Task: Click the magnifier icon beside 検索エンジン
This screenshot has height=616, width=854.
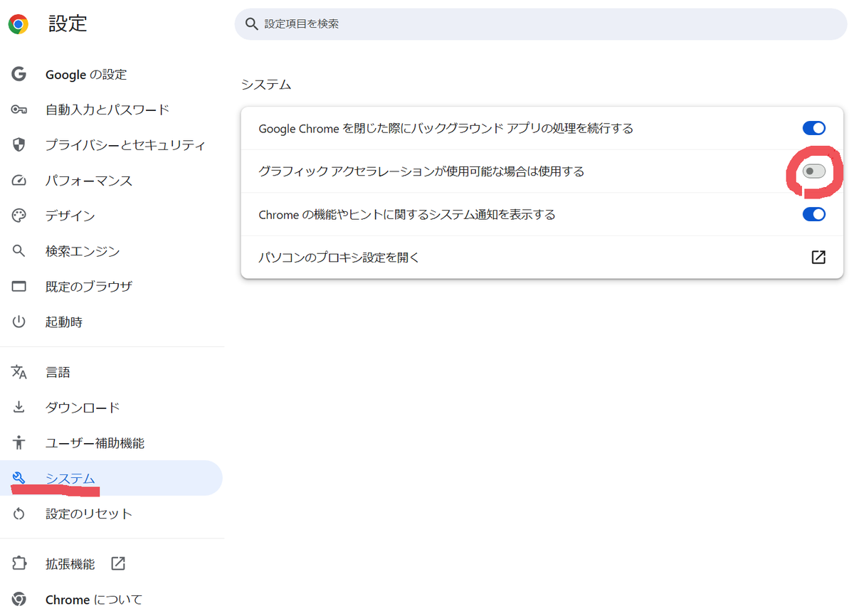Action: [19, 251]
